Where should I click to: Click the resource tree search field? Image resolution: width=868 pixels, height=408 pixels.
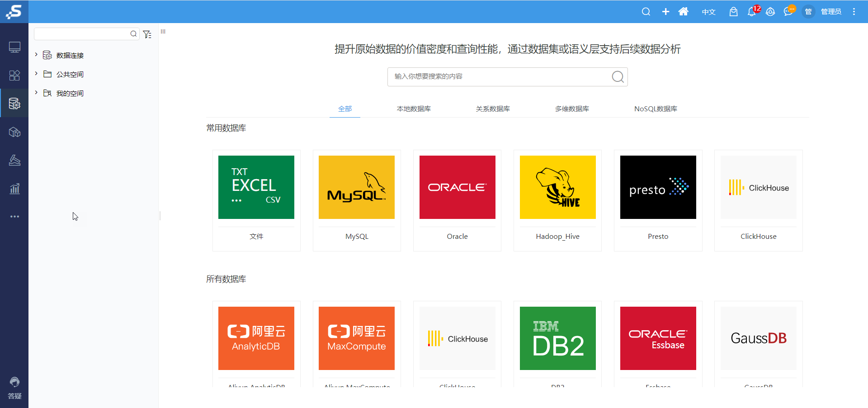point(81,34)
